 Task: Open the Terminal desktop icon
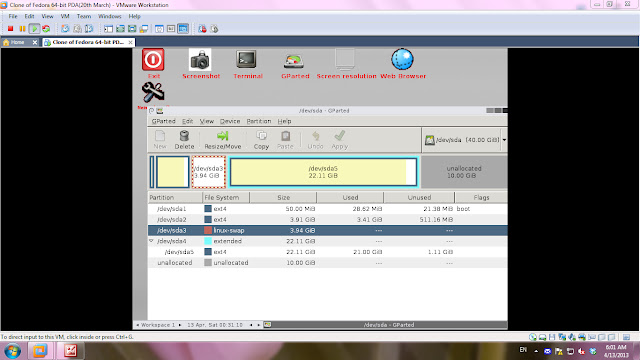[x=247, y=60]
